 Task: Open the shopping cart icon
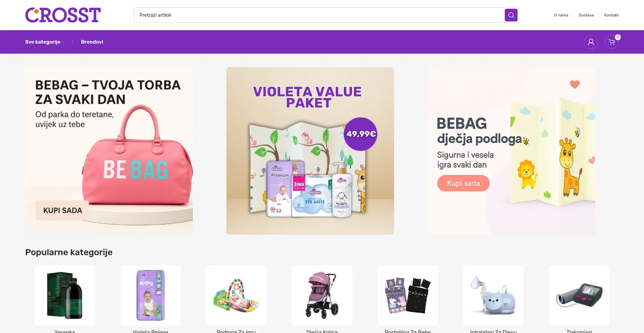(x=612, y=42)
